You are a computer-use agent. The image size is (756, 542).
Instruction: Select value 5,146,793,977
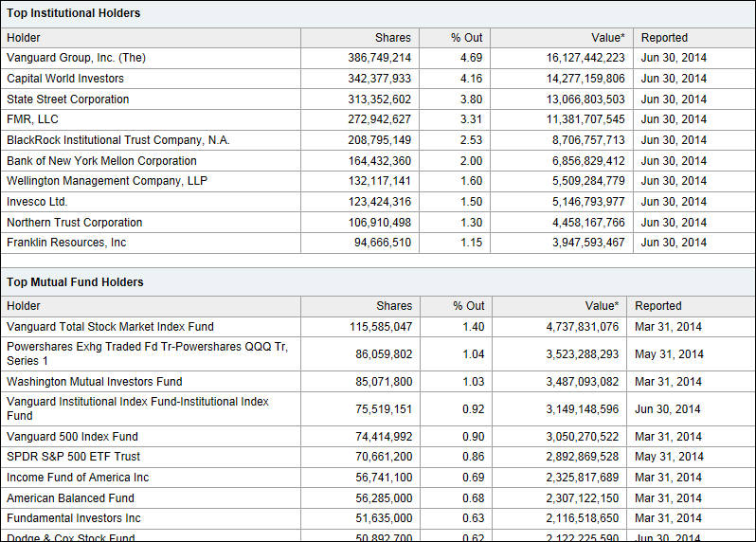588,202
